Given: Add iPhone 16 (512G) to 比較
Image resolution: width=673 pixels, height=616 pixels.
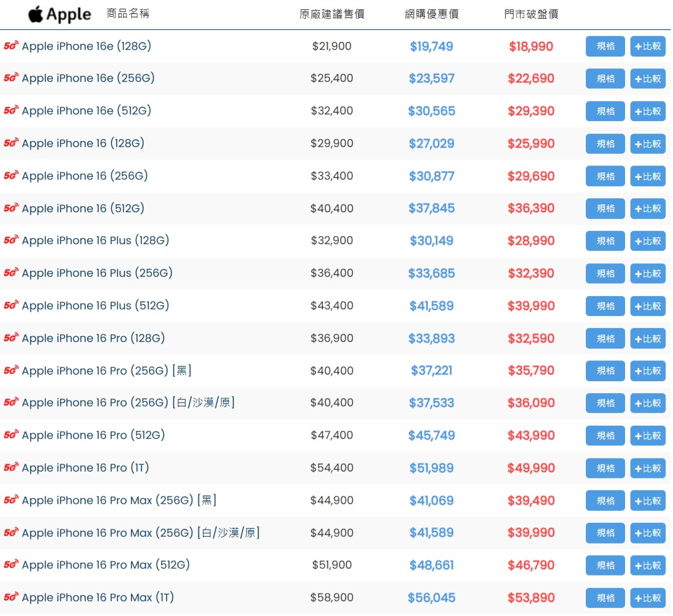Looking at the screenshot, I should tap(647, 208).
